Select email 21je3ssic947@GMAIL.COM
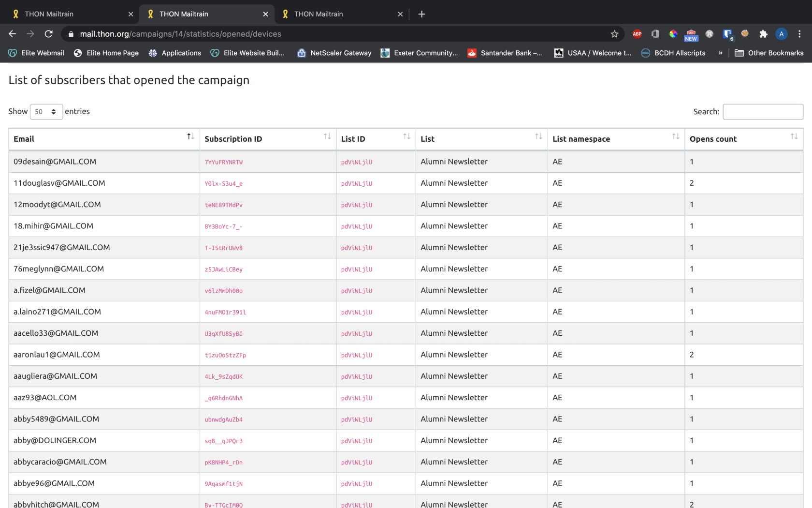Screen dimensions: 812x508 pos(61,247)
